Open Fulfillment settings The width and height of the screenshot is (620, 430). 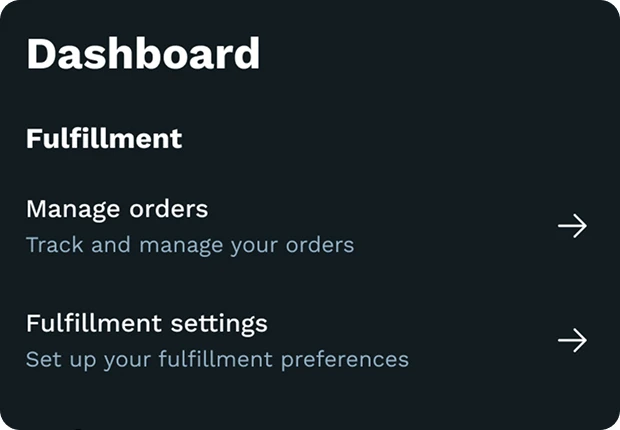(x=146, y=324)
